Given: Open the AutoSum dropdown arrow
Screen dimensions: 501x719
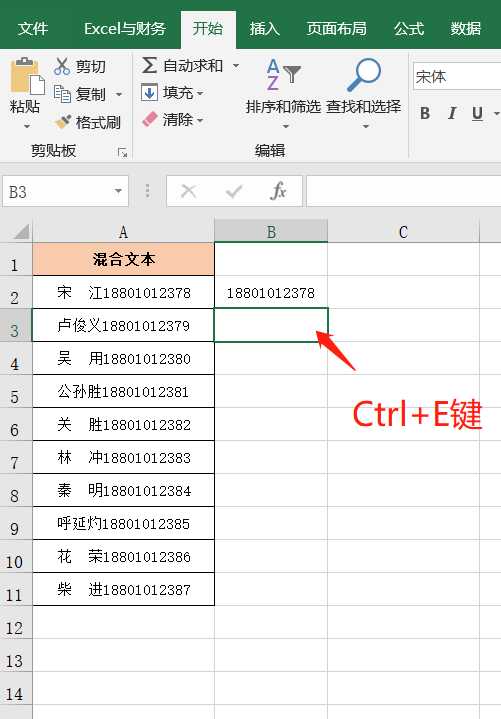Looking at the screenshot, I should 236,66.
